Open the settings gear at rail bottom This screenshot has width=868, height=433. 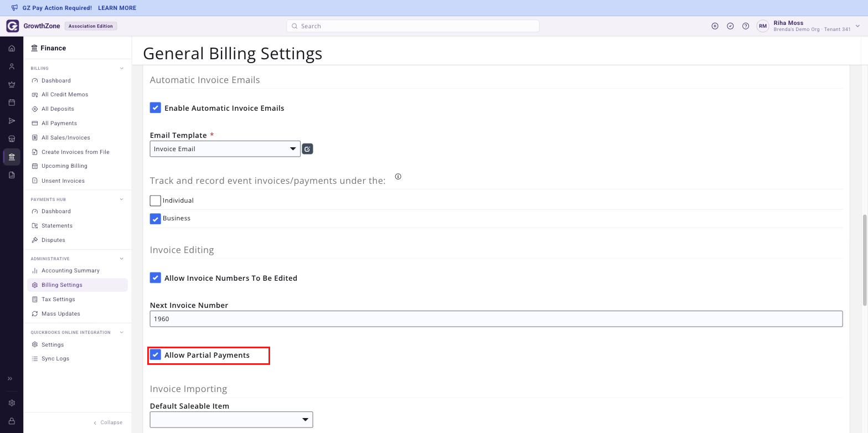[12, 403]
